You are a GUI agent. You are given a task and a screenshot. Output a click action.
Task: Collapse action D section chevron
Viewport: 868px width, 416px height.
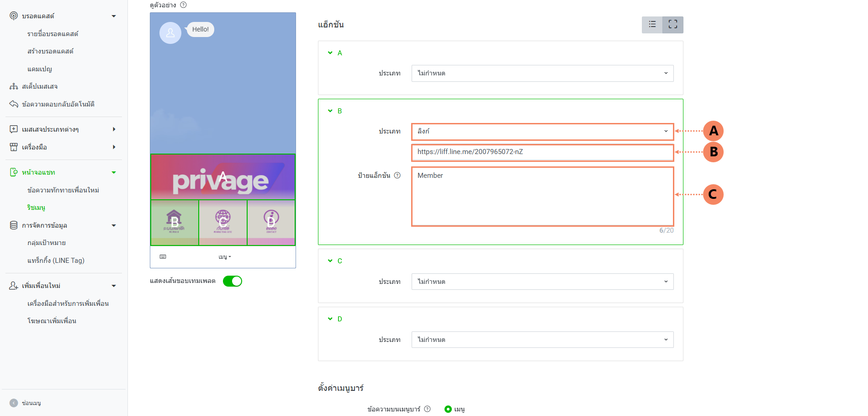330,319
